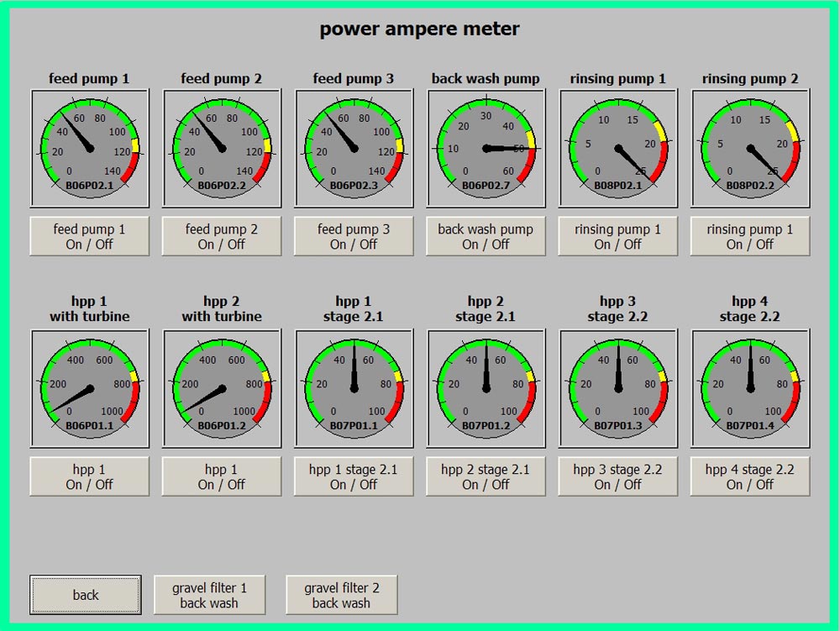This screenshot has height=631, width=840.
Task: Toggle On / Off button under rinsing pump 2 gauge
Action: 750,236
